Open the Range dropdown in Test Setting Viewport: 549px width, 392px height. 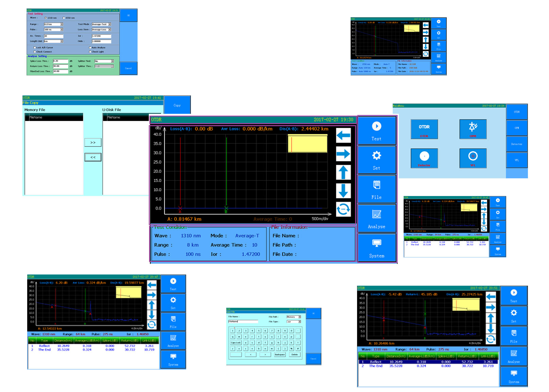62,24
